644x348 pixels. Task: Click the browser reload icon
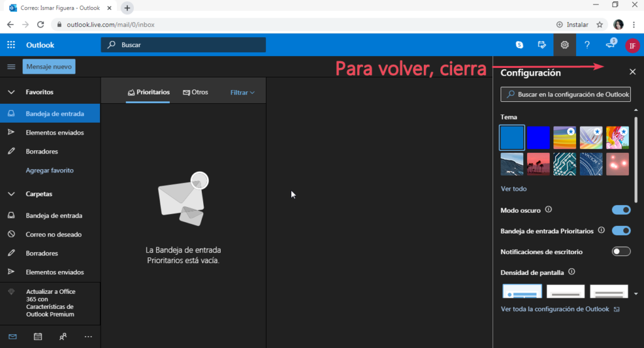pos(40,25)
